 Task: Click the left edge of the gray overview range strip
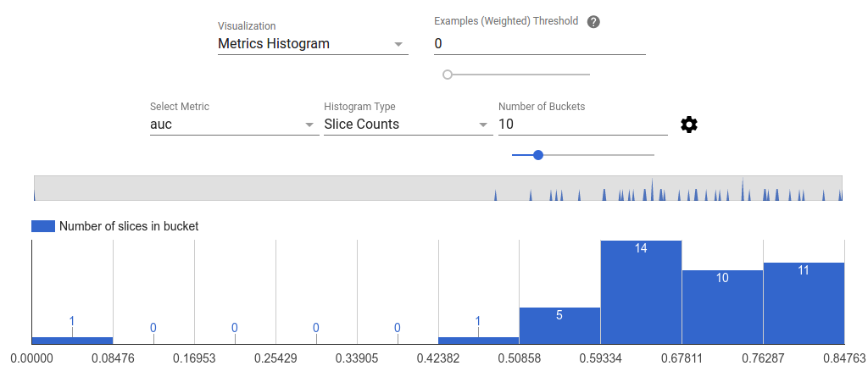tap(36, 188)
